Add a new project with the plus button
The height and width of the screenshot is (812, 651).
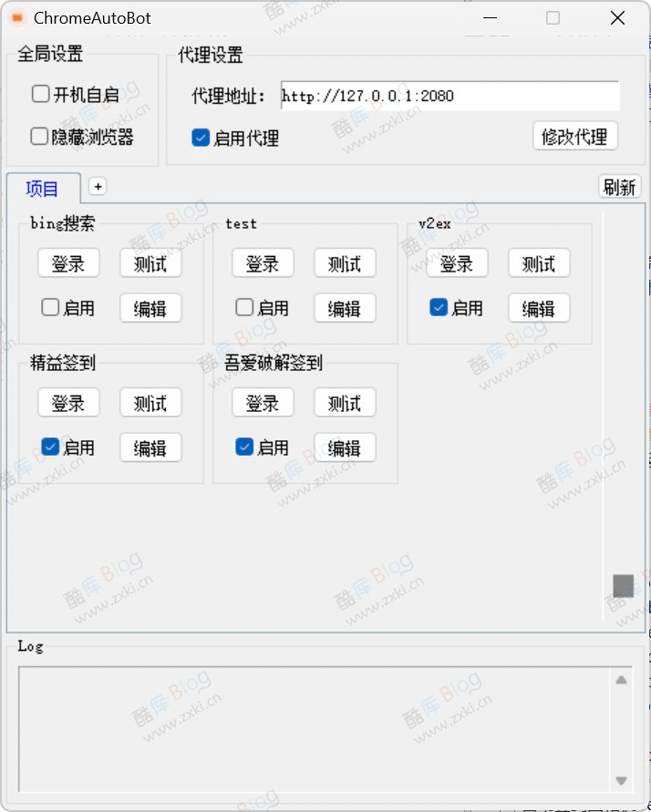[98, 187]
